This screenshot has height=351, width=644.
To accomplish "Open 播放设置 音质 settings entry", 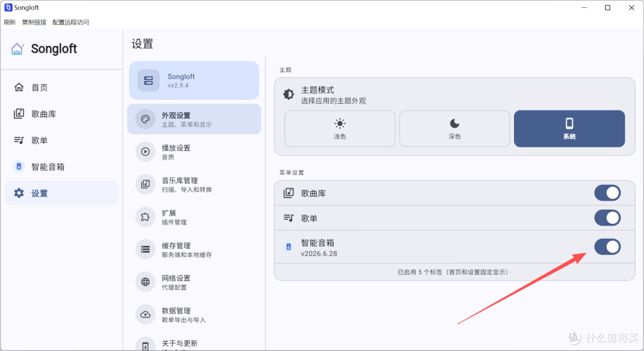I will point(194,152).
